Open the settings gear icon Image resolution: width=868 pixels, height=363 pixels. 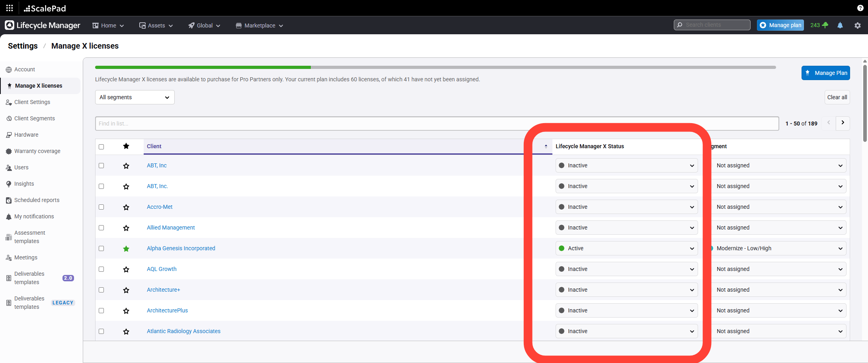[x=857, y=25]
